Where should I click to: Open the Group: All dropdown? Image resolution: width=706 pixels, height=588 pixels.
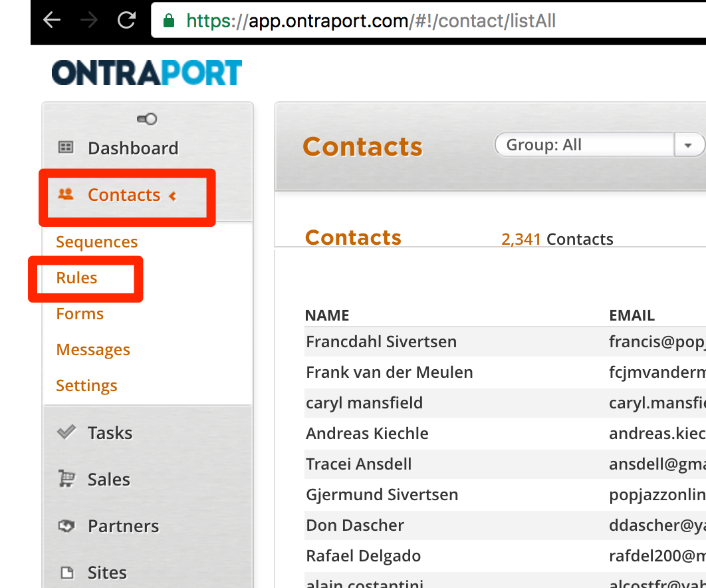tap(599, 144)
